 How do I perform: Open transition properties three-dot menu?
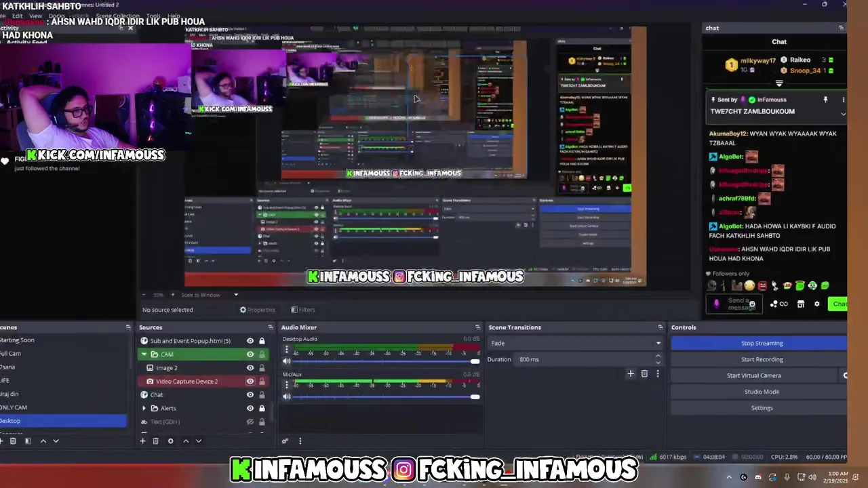(x=657, y=373)
